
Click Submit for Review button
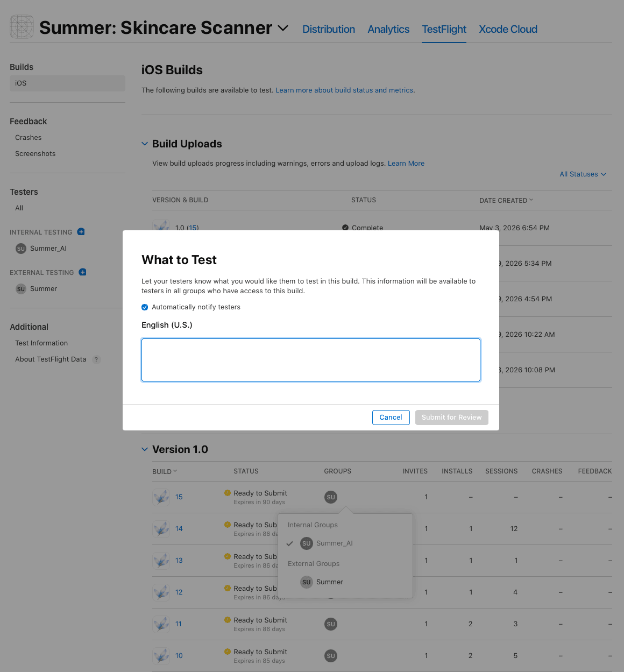click(x=452, y=418)
